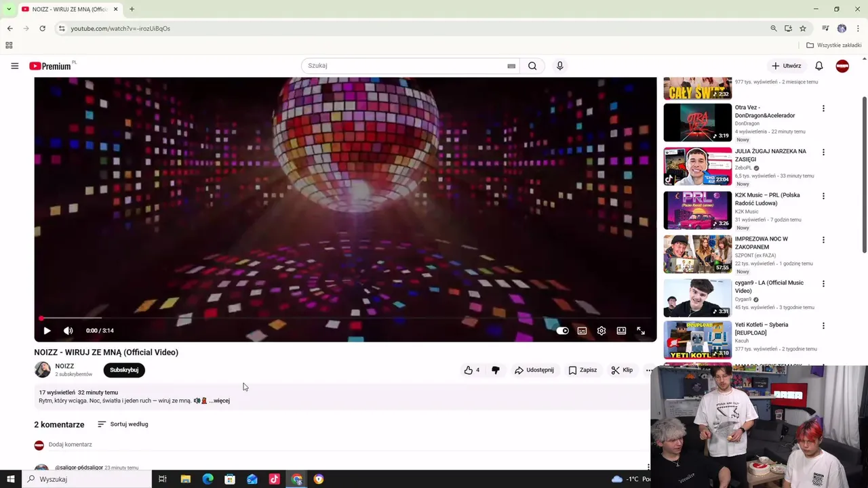Open File Explorer from taskbar

tap(186, 479)
